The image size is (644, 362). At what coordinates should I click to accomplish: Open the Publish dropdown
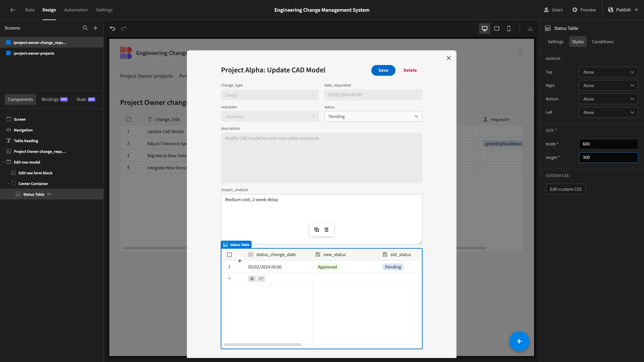(623, 10)
